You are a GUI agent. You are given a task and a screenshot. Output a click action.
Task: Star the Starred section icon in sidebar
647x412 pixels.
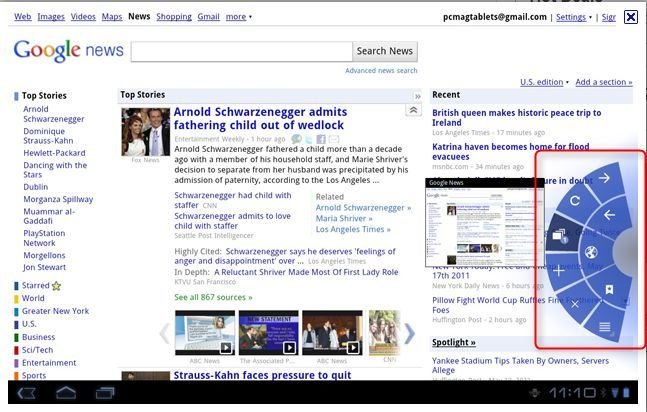(57, 285)
